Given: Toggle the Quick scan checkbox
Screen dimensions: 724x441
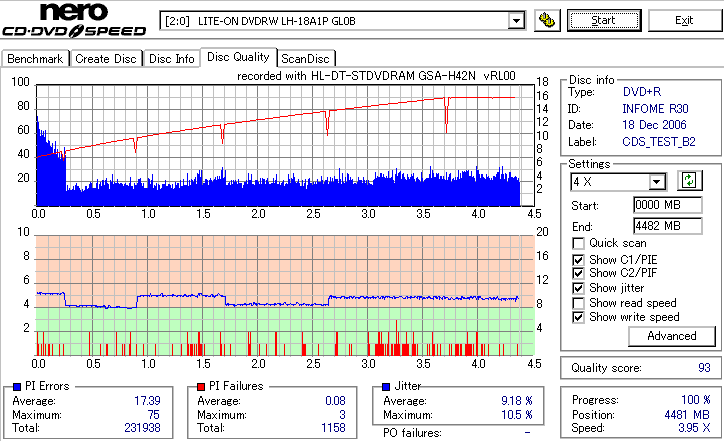Looking at the screenshot, I should click(578, 243).
